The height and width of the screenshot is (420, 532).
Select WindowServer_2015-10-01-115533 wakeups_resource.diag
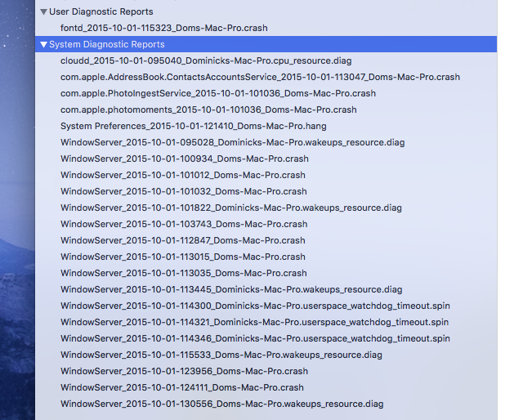pyautogui.click(x=221, y=355)
